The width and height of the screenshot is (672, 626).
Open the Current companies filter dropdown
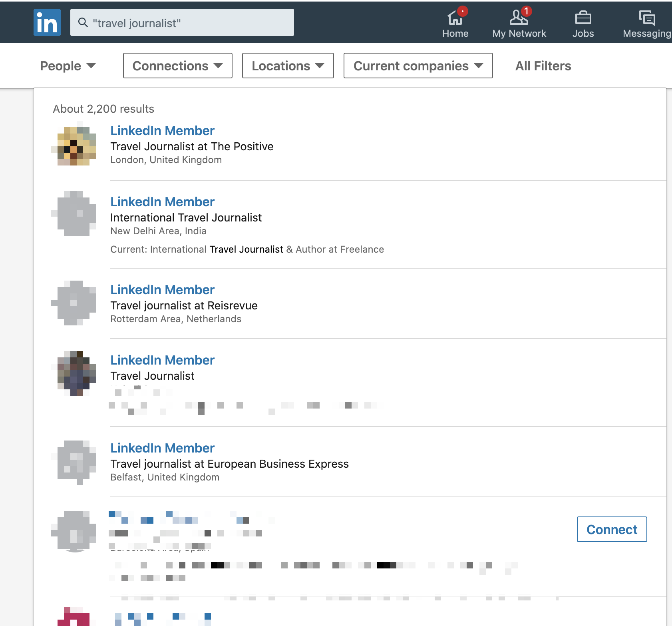pyautogui.click(x=418, y=66)
